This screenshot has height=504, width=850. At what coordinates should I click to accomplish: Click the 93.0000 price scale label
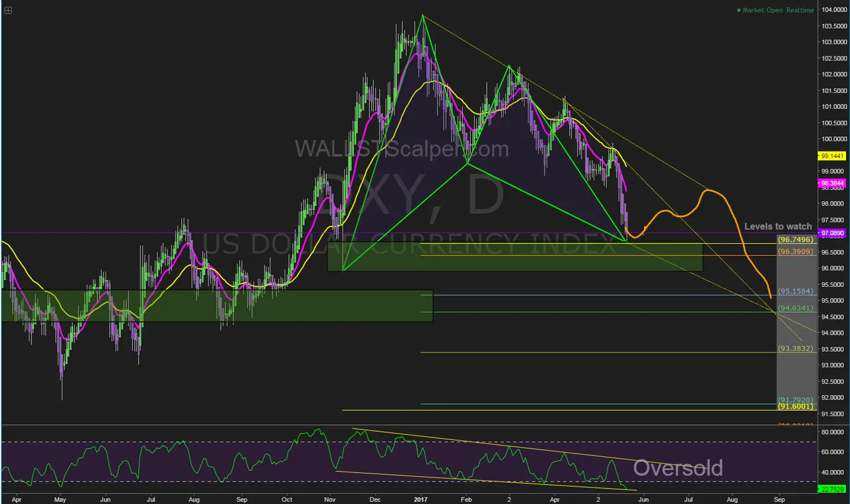click(834, 365)
